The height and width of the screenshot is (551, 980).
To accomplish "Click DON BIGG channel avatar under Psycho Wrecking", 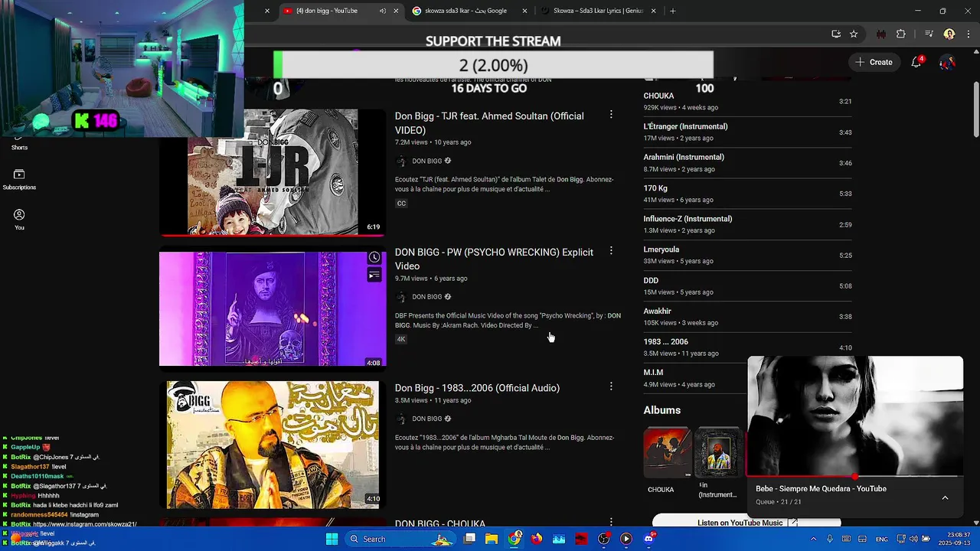I will (400, 297).
